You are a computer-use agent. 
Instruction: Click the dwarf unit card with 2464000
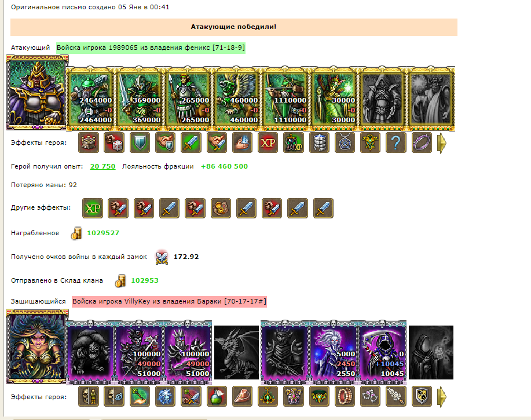90,98
